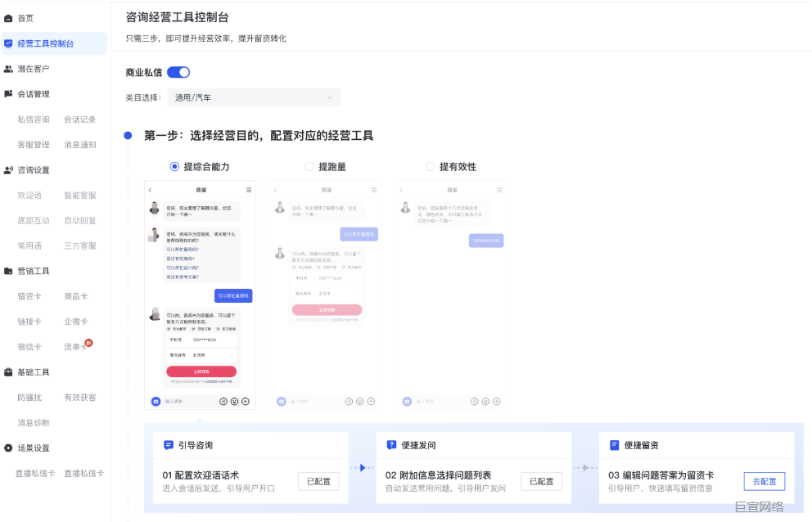
Task: Click the 引导咨询 chat icon
Action: click(169, 445)
